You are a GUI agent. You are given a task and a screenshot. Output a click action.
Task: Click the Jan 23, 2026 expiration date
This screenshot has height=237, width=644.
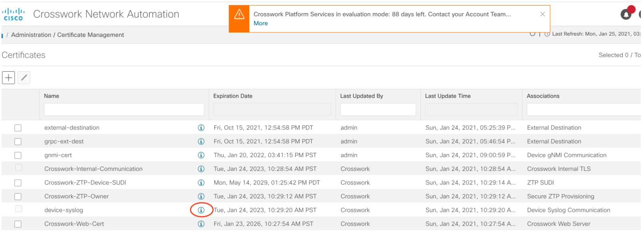263,224
